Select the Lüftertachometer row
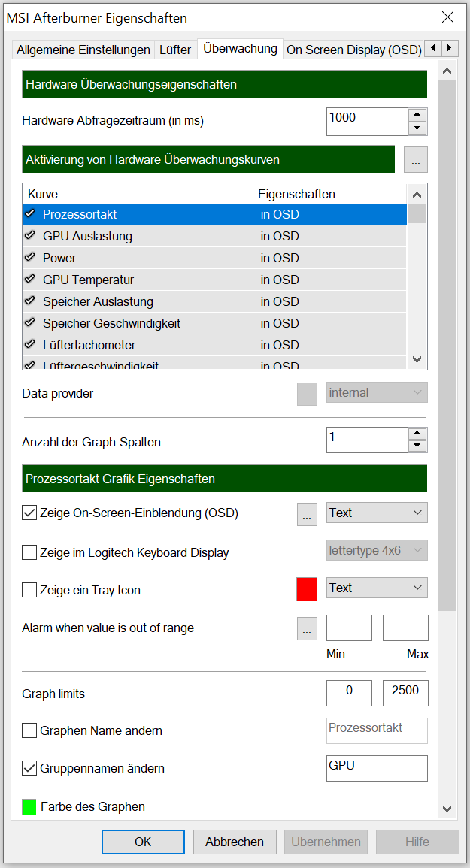Image resolution: width=470 pixels, height=868 pixels. point(215,345)
